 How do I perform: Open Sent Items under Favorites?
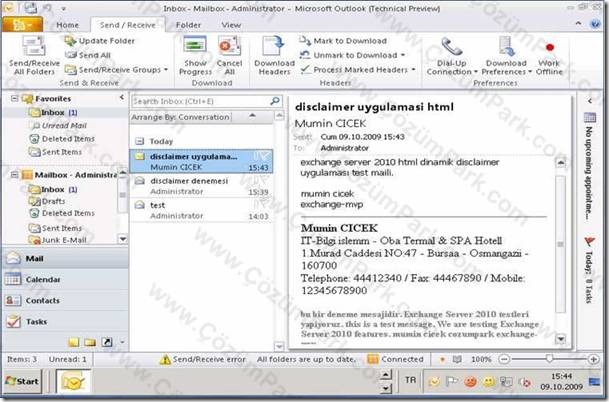pyautogui.click(x=56, y=152)
